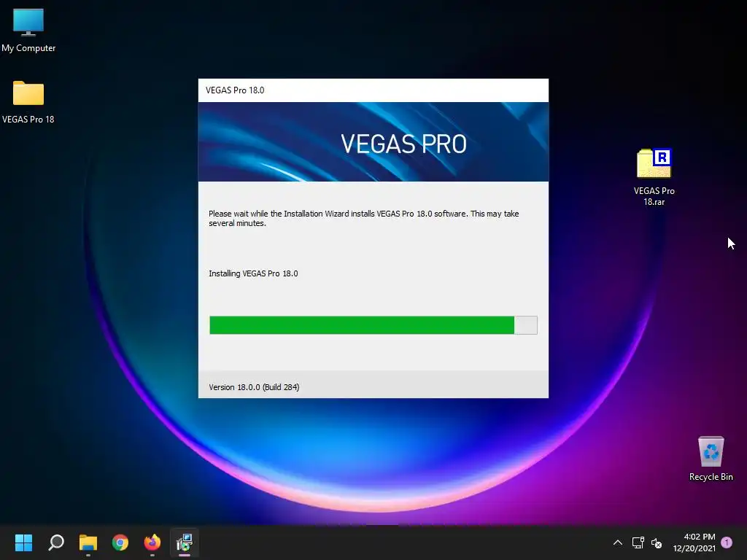Viewport: 747px width, 560px height.
Task: Open the Recycle Bin icon
Action: click(x=711, y=458)
